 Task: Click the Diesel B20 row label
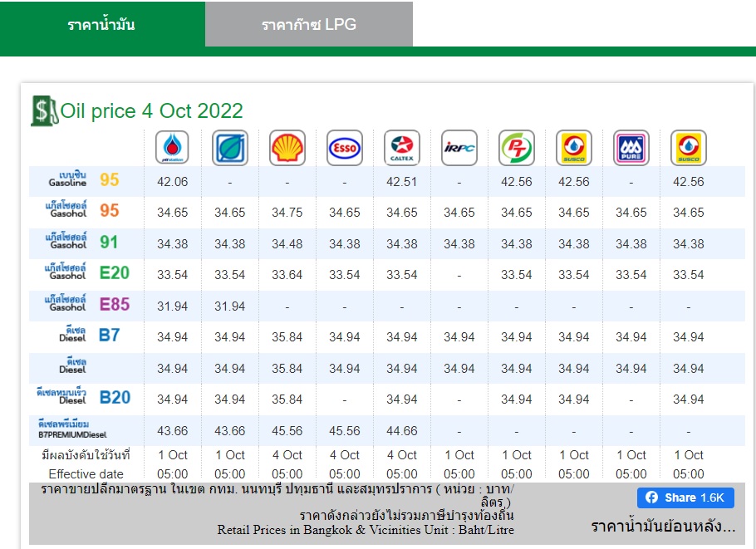83,397
